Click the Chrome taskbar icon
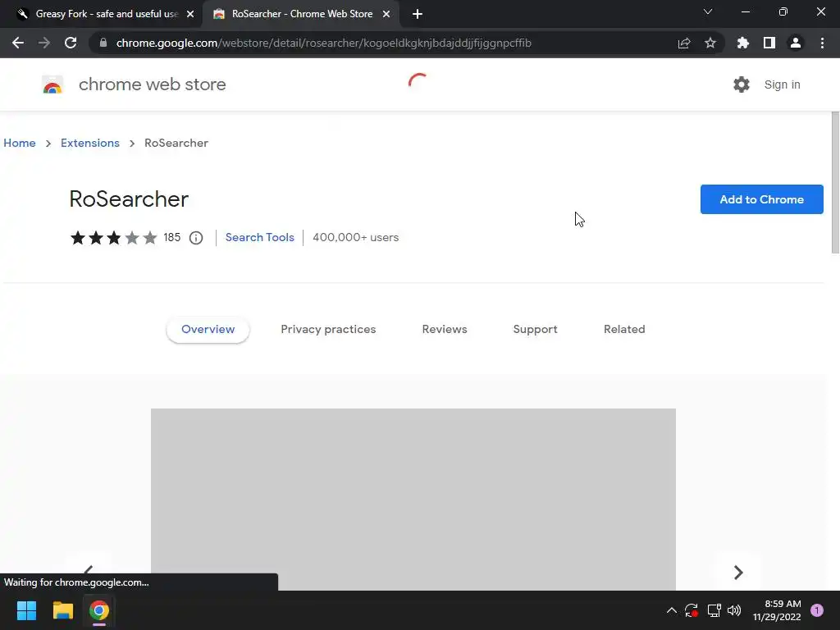Screen dimensions: 840x630 (99, 610)
